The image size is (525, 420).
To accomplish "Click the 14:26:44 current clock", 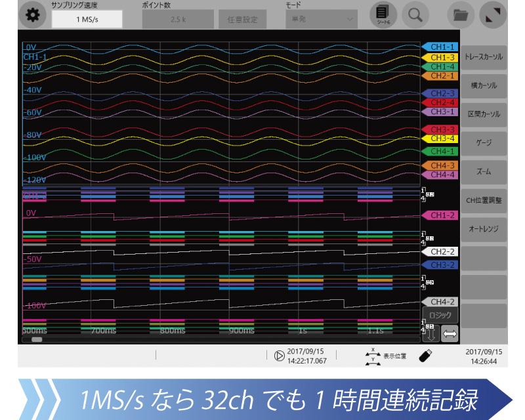I will point(484,362).
